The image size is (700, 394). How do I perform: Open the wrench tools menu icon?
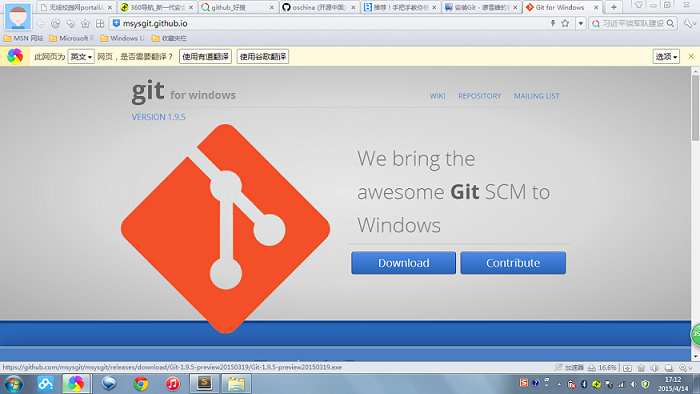(689, 23)
